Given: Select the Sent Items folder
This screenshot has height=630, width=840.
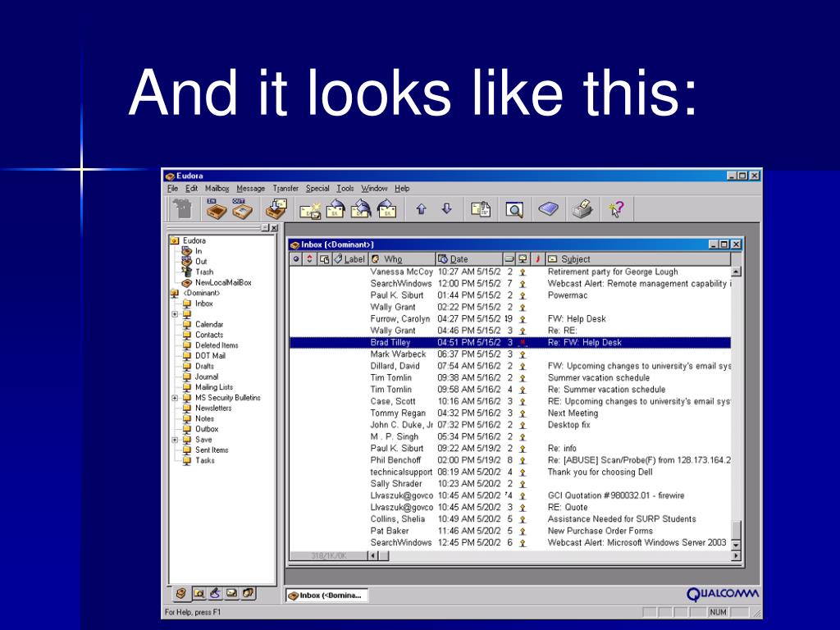Looking at the screenshot, I should tap(212, 450).
